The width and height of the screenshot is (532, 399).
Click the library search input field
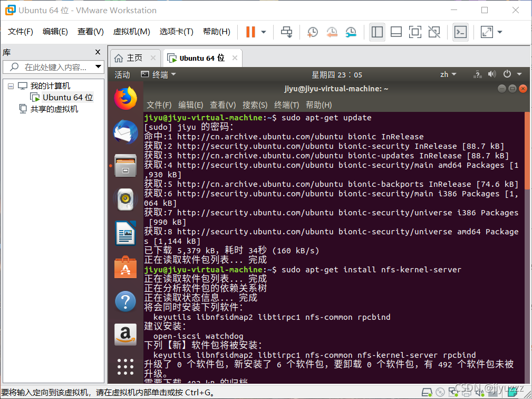pyautogui.click(x=53, y=67)
